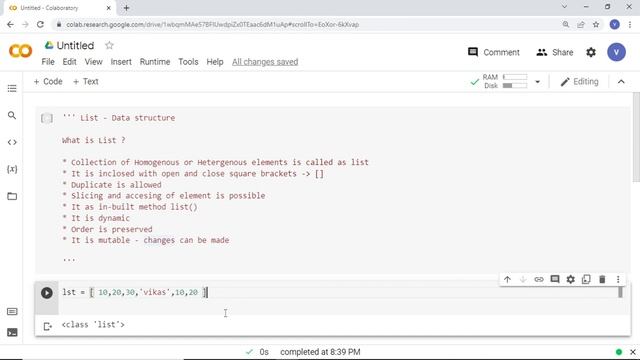The width and height of the screenshot is (640, 360).
Task: Move cell up with the arrow icon
Action: pos(507,280)
